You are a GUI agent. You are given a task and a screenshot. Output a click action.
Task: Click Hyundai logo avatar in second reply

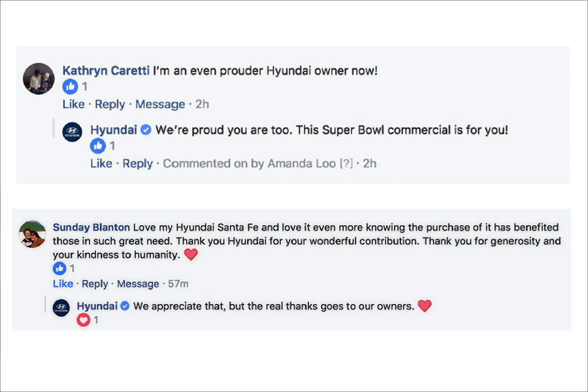click(x=61, y=308)
